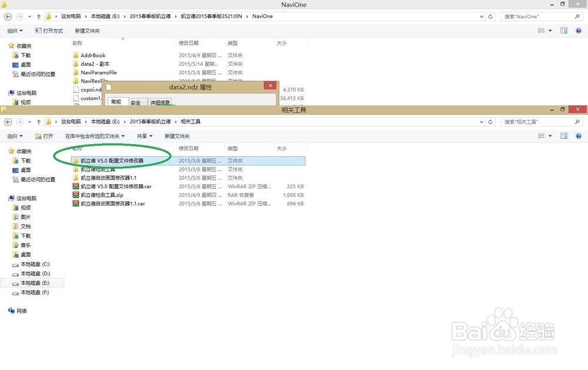
Task: Go back in 相关工具 window
Action: 8,122
